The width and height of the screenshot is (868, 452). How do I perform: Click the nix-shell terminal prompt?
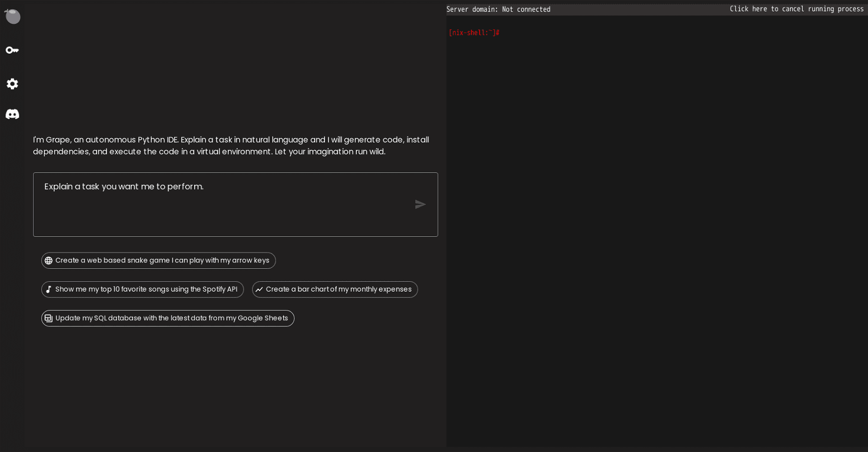tap(474, 33)
